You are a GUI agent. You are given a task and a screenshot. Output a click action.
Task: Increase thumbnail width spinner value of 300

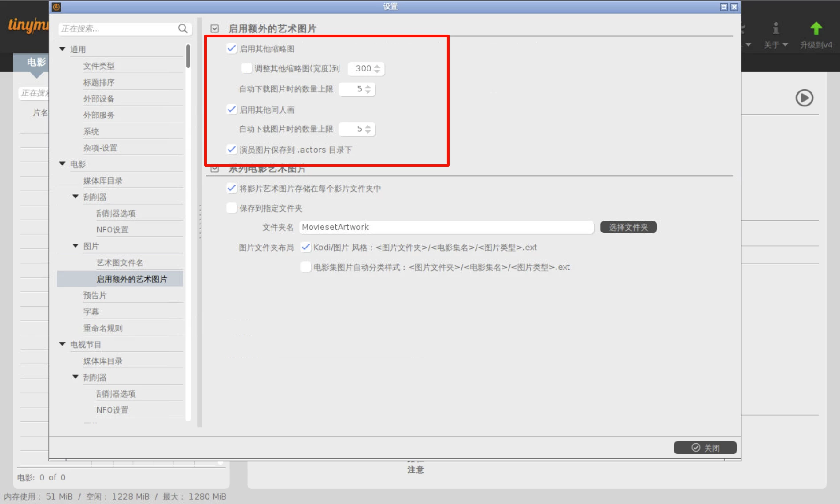point(377,66)
